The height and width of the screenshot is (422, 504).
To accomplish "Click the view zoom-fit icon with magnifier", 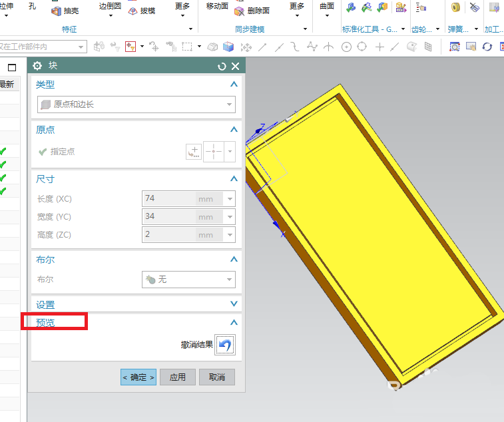I will [x=455, y=47].
